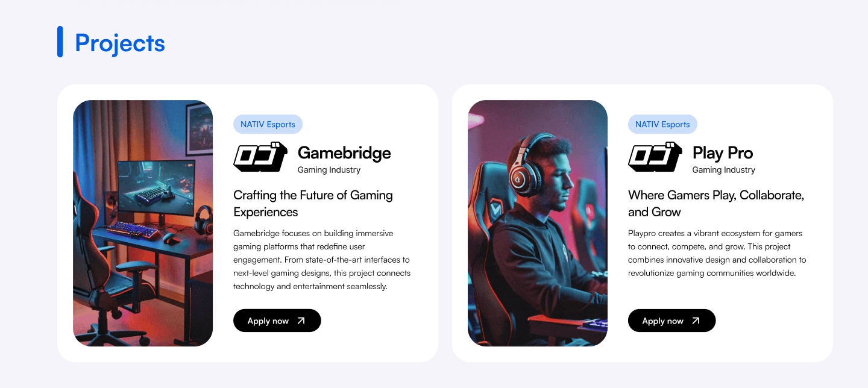This screenshot has height=388, width=868.
Task: Click the 'Where Gamers Play, Collaborate, and Grow' headline
Action: [x=716, y=204]
